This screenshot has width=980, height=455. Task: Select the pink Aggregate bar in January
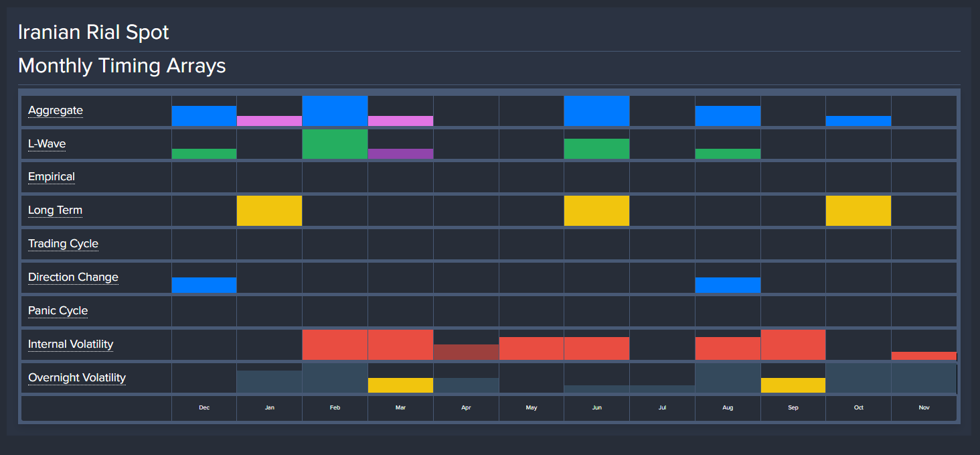pyautogui.click(x=269, y=121)
